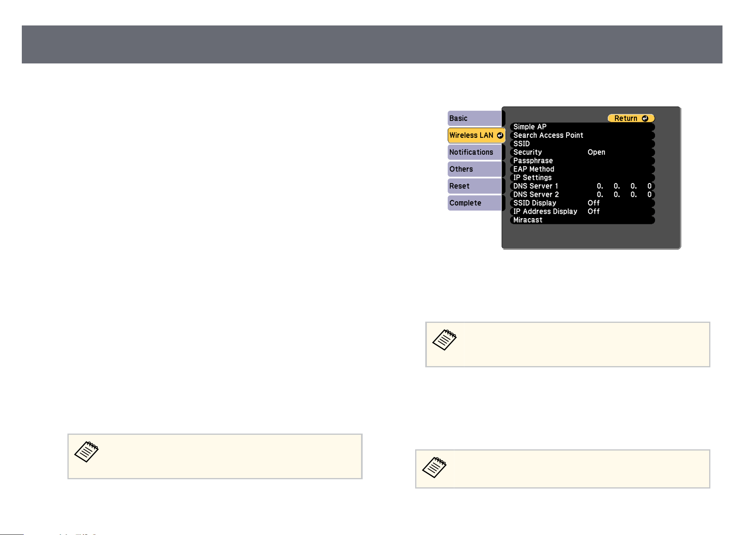Click the notepad icon in the bottom-right note box
The width and height of the screenshot is (756, 535).
point(434,468)
